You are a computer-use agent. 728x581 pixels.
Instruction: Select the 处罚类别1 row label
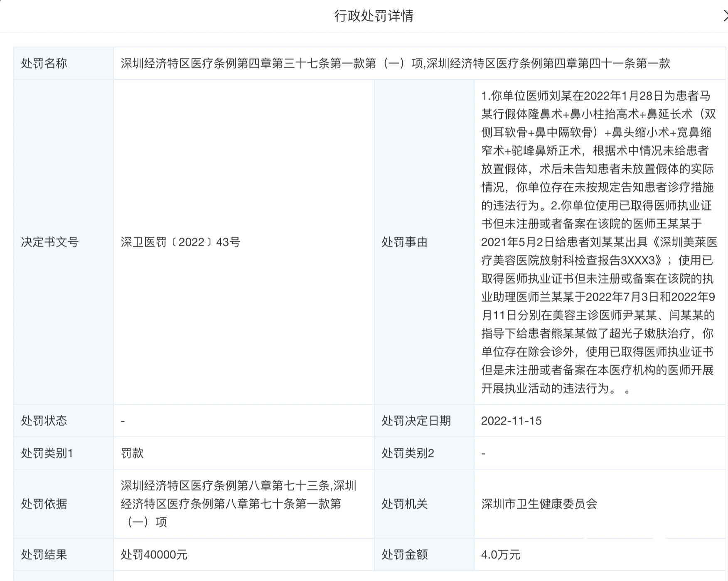pos(48,454)
